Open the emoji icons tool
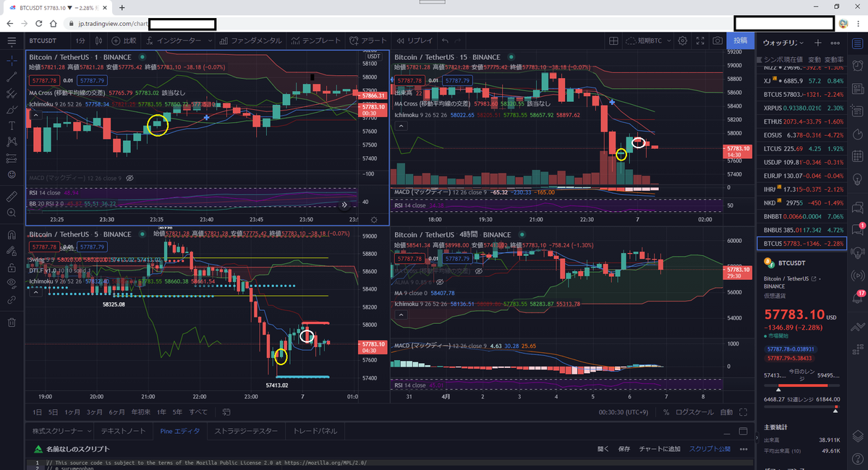The height and width of the screenshot is (470, 868). tap(12, 176)
